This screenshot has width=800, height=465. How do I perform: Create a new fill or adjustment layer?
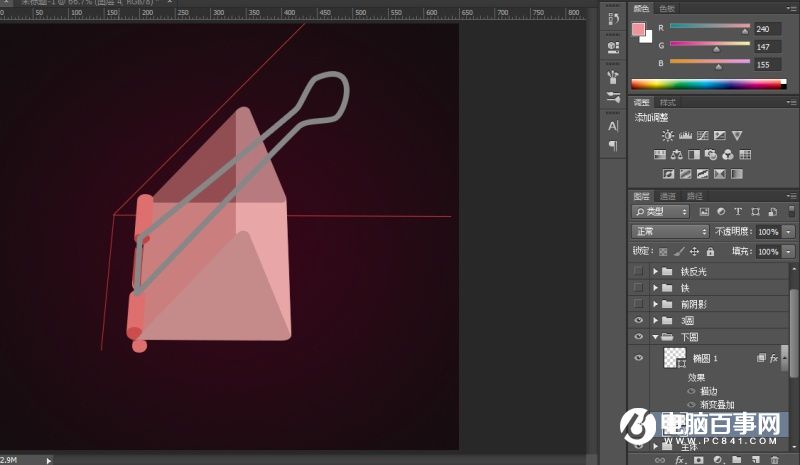point(717,460)
